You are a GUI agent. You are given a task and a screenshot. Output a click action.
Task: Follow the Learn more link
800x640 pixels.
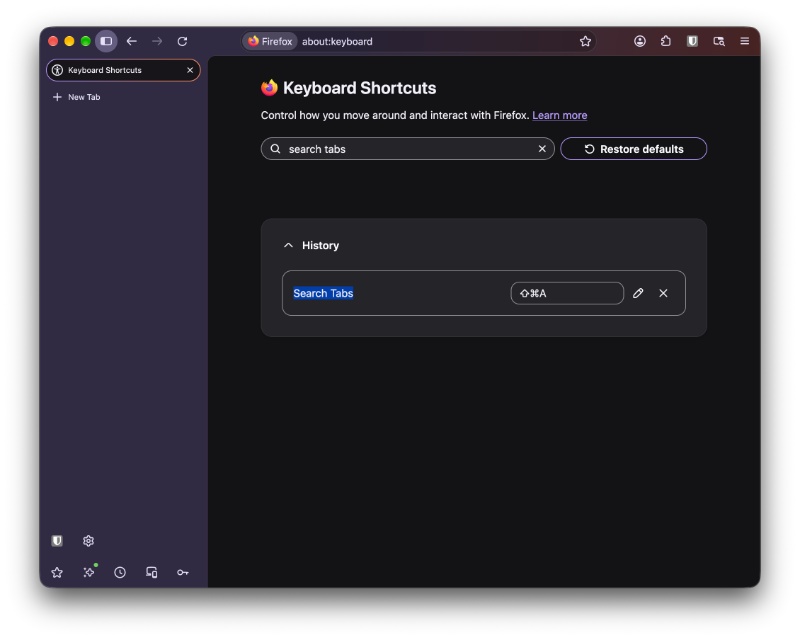[x=560, y=115]
